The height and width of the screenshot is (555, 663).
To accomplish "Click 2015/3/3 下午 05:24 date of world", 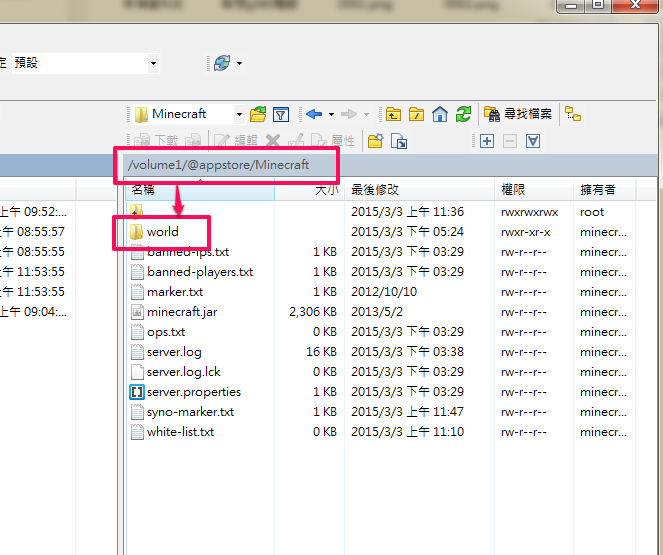I will click(x=407, y=232).
